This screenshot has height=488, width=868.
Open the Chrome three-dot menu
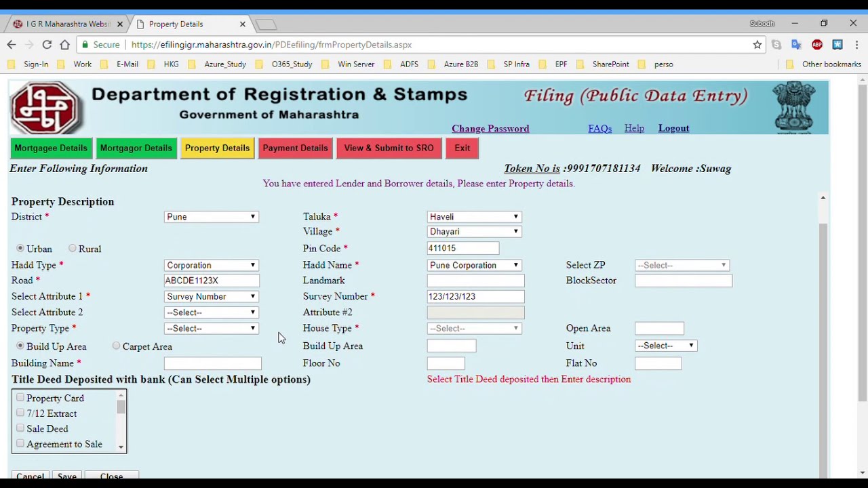(x=857, y=45)
